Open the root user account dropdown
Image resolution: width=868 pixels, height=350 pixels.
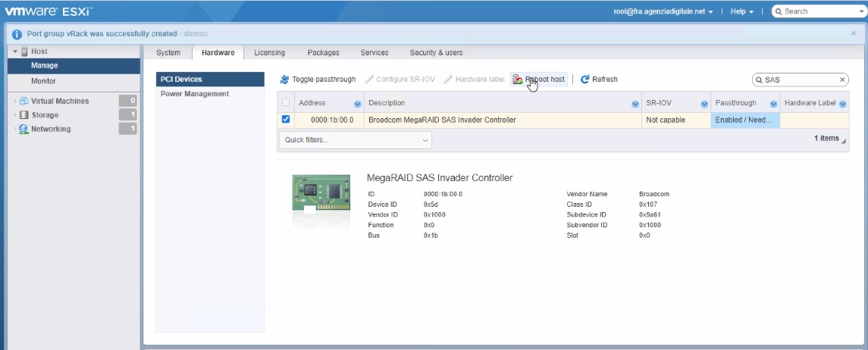coord(663,11)
